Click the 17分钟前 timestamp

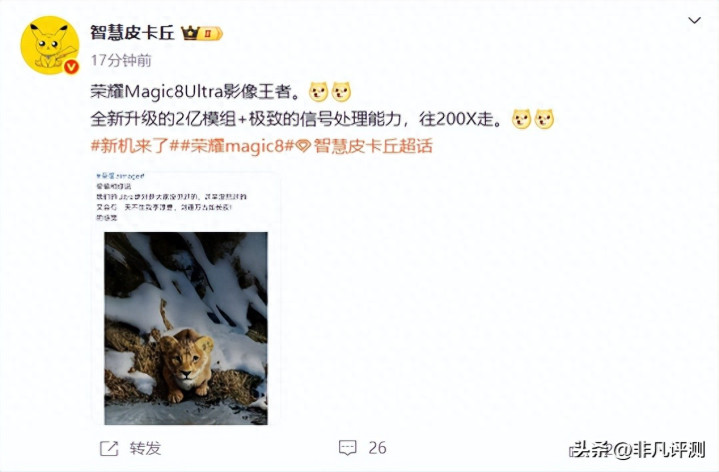coord(121,60)
